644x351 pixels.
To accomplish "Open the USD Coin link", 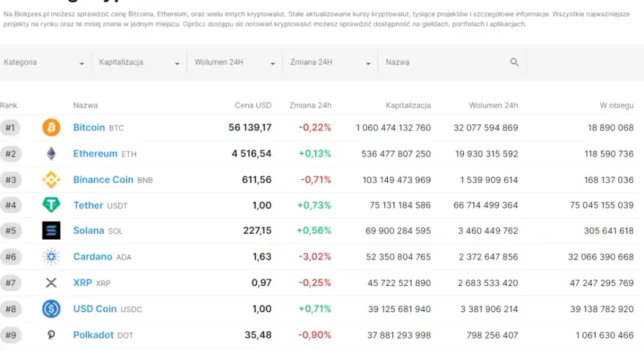I will [x=95, y=309].
